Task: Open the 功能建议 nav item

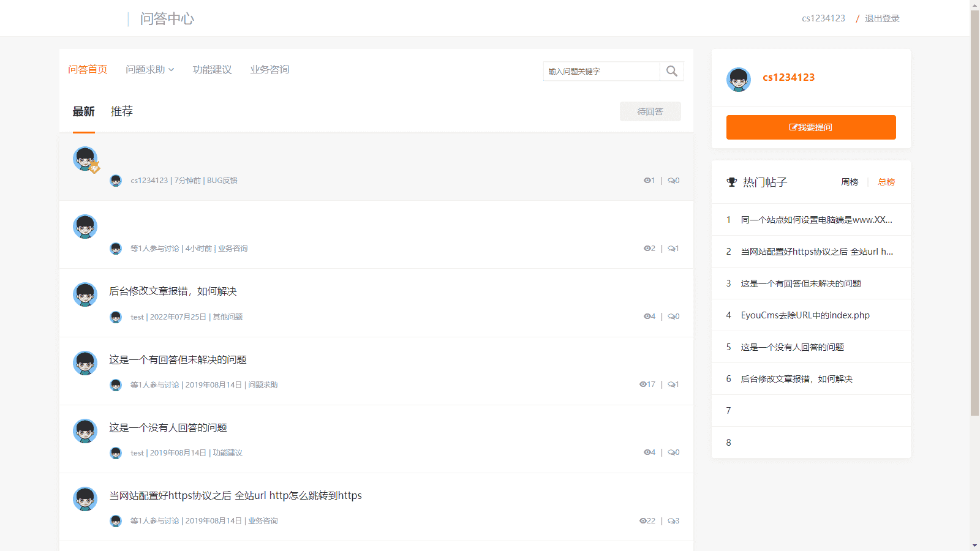Action: 212,70
